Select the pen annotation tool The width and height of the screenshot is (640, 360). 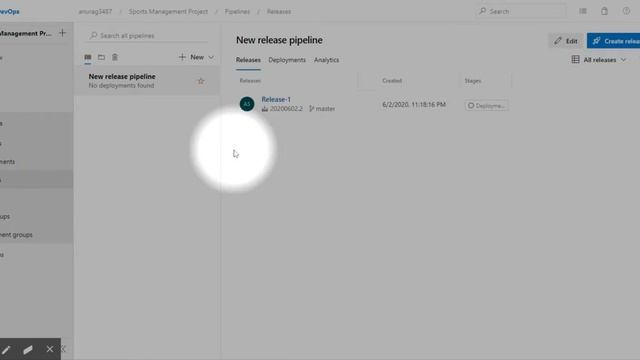pos(6,349)
